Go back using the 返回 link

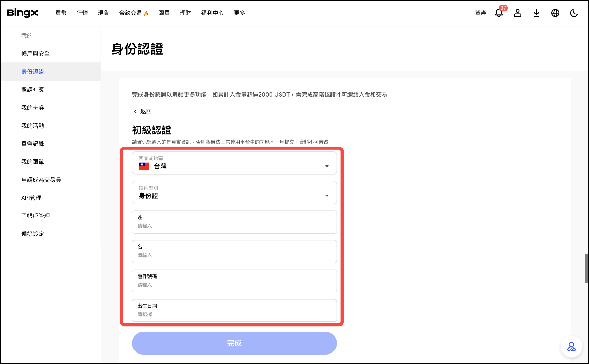[x=143, y=111]
